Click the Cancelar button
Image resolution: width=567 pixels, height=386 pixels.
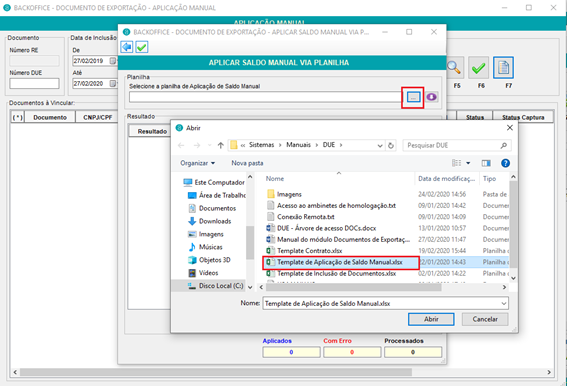tap(485, 319)
